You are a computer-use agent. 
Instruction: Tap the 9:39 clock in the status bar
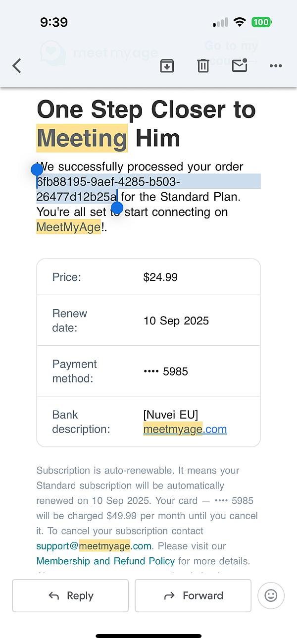(54, 22)
